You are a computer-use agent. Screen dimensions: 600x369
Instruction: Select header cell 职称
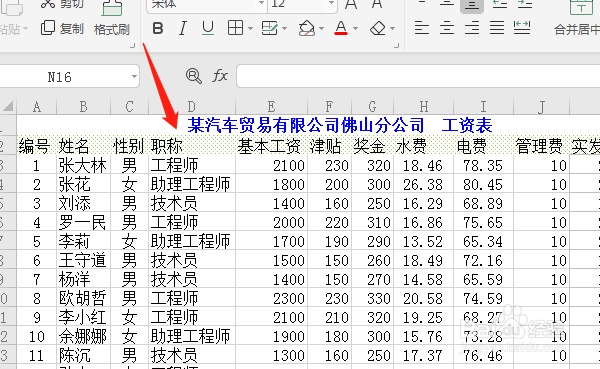point(192,146)
